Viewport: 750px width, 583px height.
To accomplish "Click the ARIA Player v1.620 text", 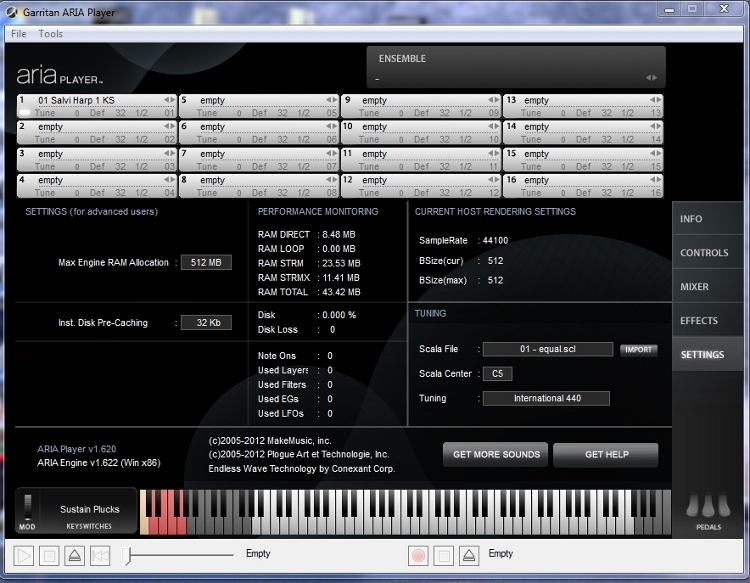I will pyautogui.click(x=77, y=449).
